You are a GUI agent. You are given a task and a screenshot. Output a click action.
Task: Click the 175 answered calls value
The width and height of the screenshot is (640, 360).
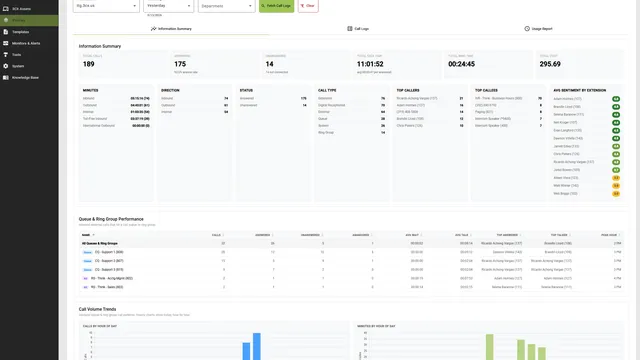180,64
